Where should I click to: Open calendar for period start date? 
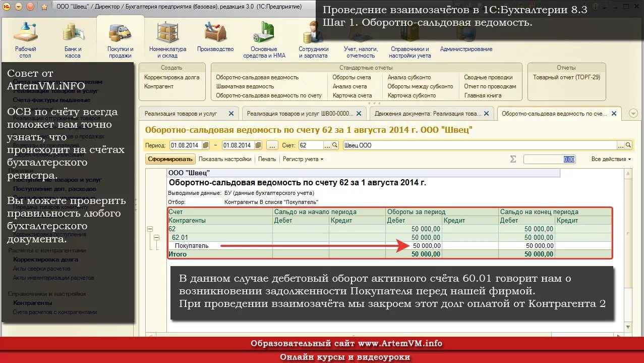click(206, 145)
